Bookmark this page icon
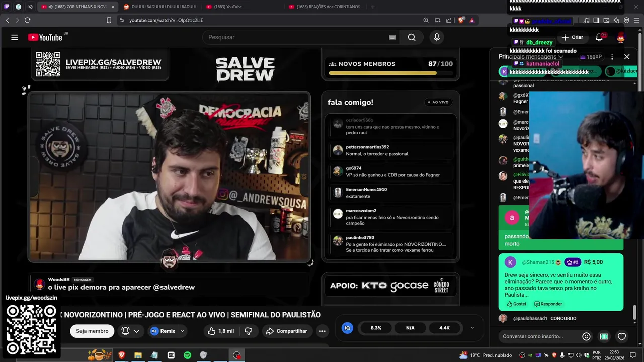This screenshot has height=362, width=644. [x=109, y=20]
